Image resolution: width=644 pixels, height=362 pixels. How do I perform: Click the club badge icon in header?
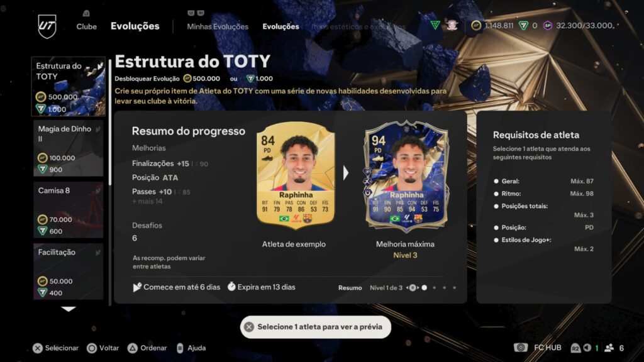click(452, 25)
